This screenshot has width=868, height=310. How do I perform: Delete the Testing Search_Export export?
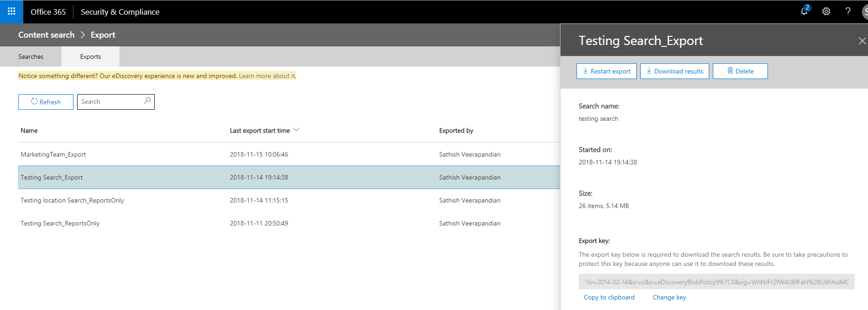click(740, 71)
